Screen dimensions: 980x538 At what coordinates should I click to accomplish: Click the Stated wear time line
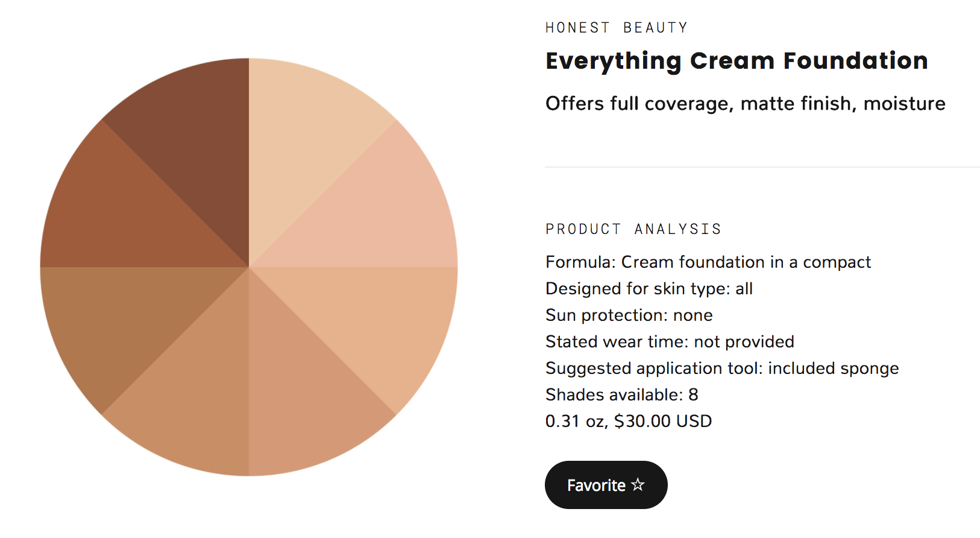(x=669, y=342)
